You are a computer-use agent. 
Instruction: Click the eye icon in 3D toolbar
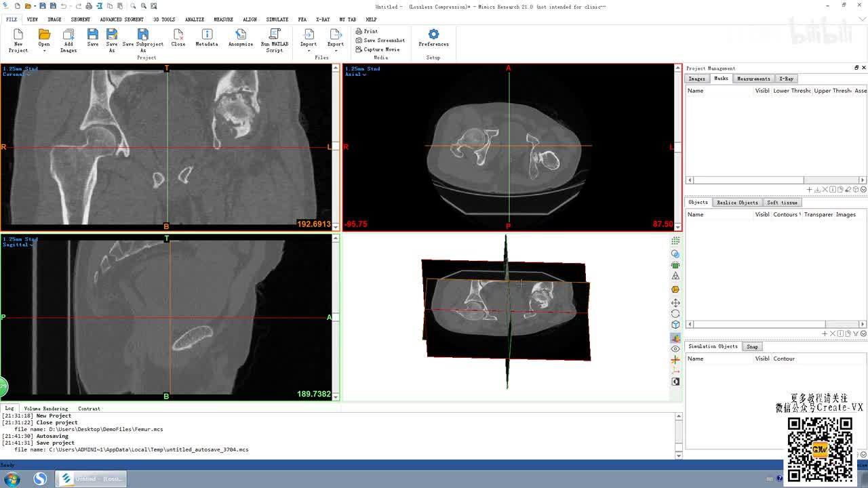point(675,349)
